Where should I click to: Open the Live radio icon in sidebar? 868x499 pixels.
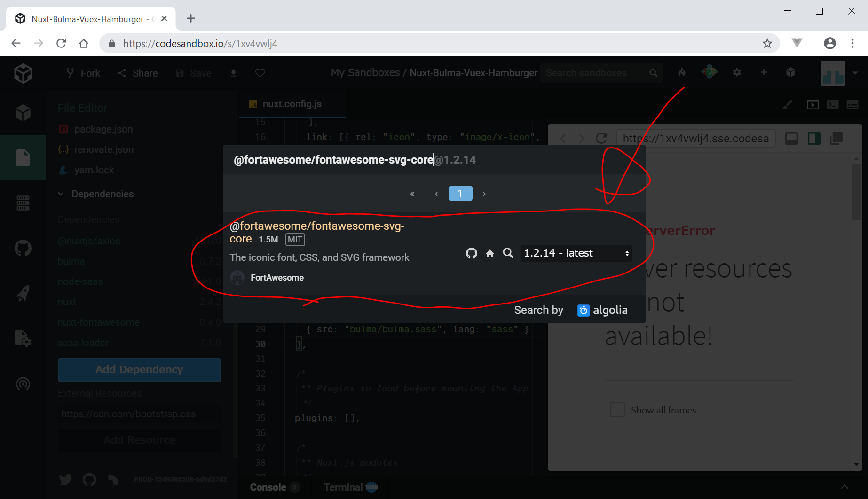23,384
